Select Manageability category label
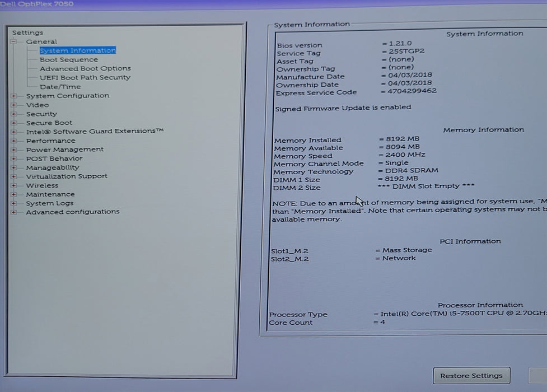Image resolution: width=547 pixels, height=392 pixels. tap(53, 167)
